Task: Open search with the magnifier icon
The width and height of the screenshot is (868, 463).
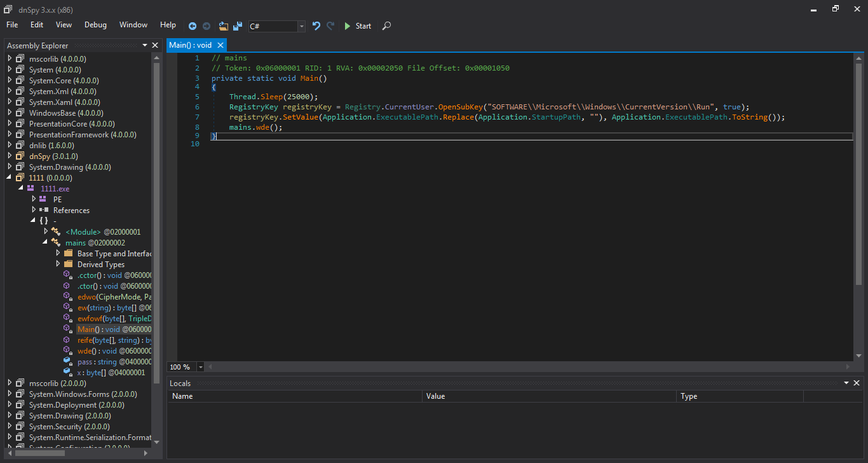Action: pyautogui.click(x=386, y=26)
